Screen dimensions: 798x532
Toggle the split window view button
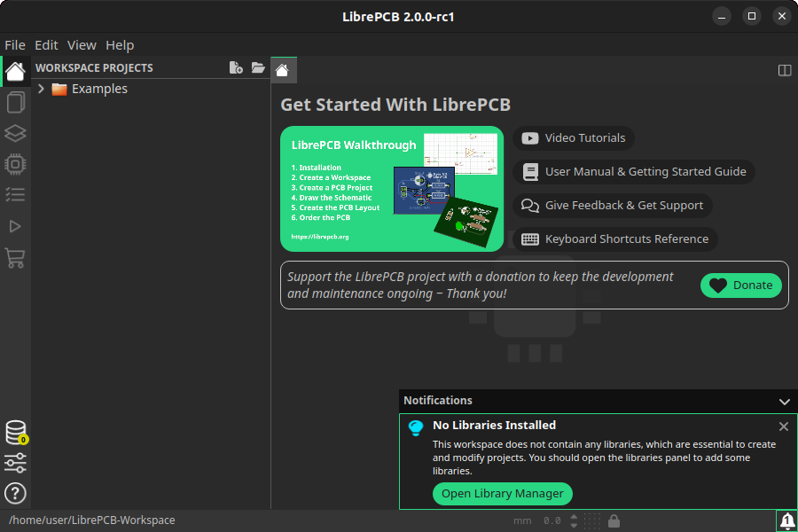click(x=785, y=70)
